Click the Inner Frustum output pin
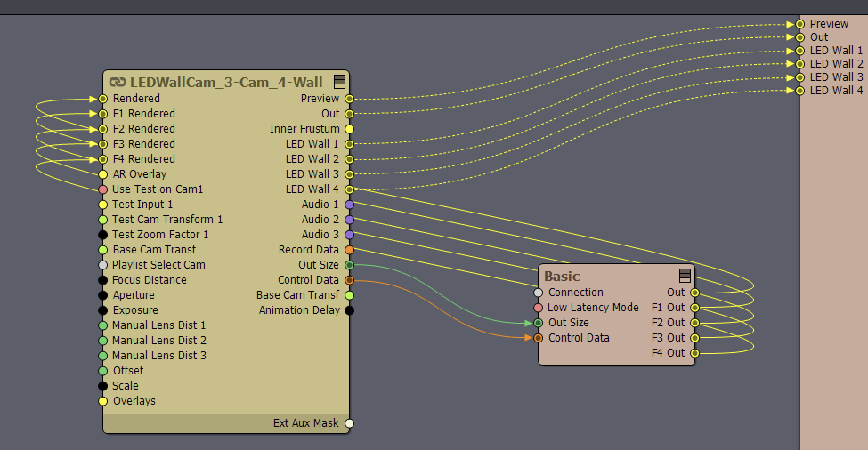 coord(349,129)
